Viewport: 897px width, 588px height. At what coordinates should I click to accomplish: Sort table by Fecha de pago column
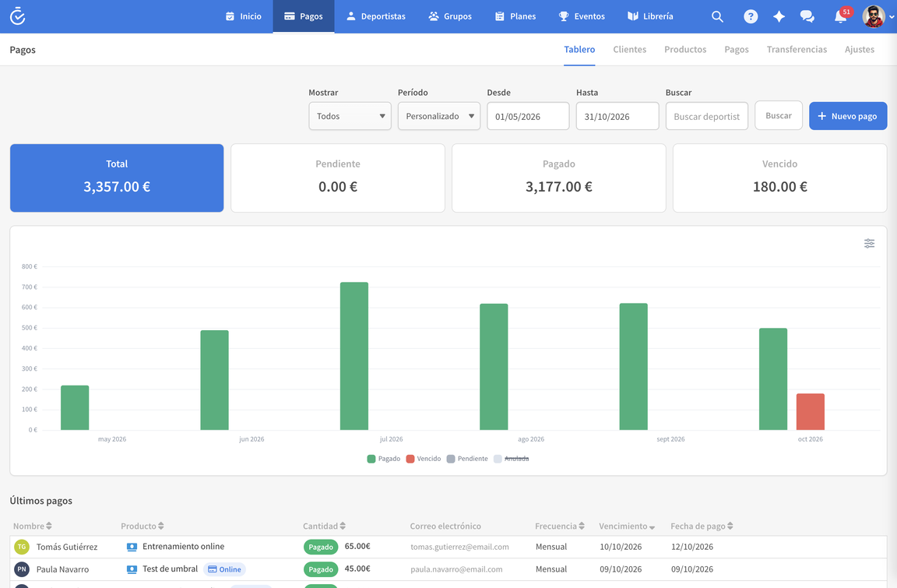(x=702, y=526)
